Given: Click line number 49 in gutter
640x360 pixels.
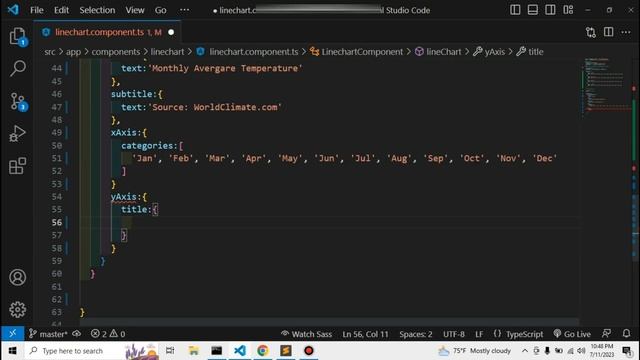Looking at the screenshot, I should [x=56, y=133].
